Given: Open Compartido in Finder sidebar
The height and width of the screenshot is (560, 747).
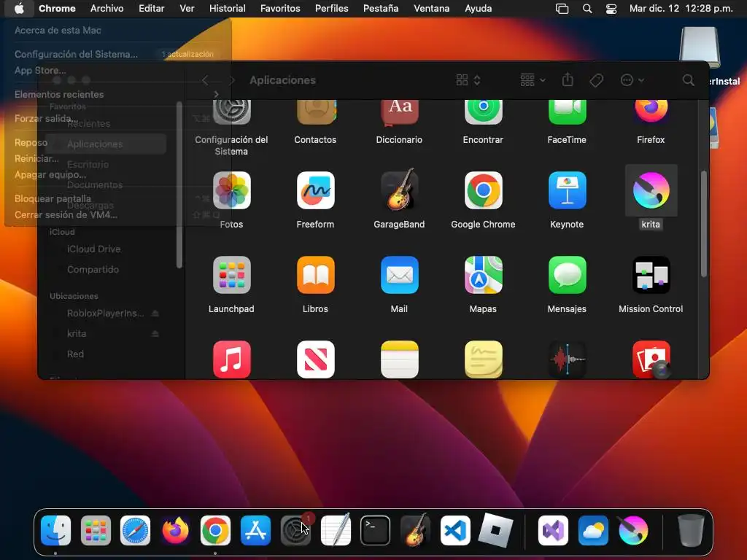Looking at the screenshot, I should [x=93, y=270].
